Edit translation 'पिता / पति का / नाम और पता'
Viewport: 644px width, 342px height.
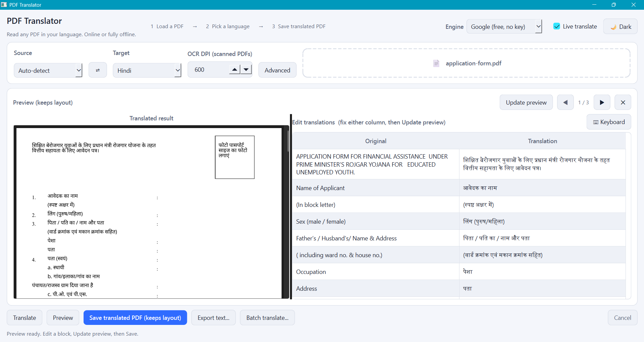[542, 238]
